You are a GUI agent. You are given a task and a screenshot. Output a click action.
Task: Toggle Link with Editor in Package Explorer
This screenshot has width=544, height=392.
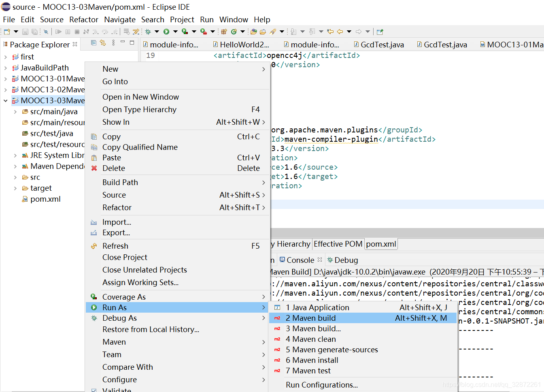pyautogui.click(x=103, y=43)
